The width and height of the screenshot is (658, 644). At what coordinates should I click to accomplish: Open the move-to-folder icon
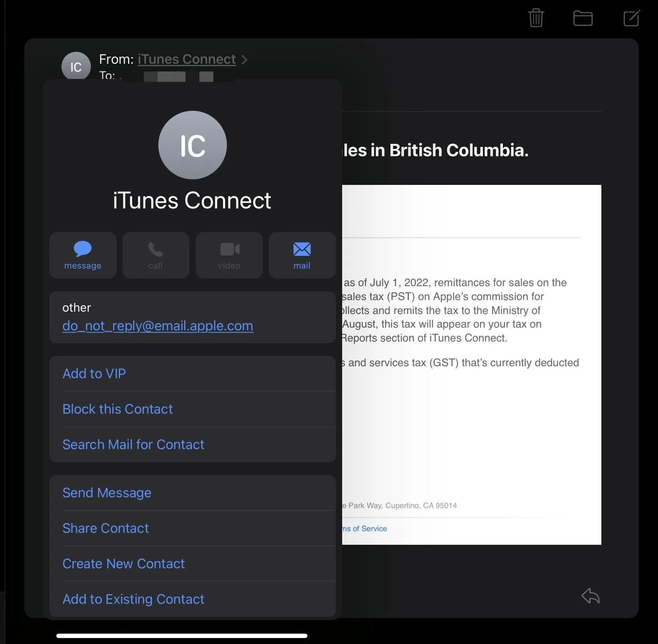(583, 18)
